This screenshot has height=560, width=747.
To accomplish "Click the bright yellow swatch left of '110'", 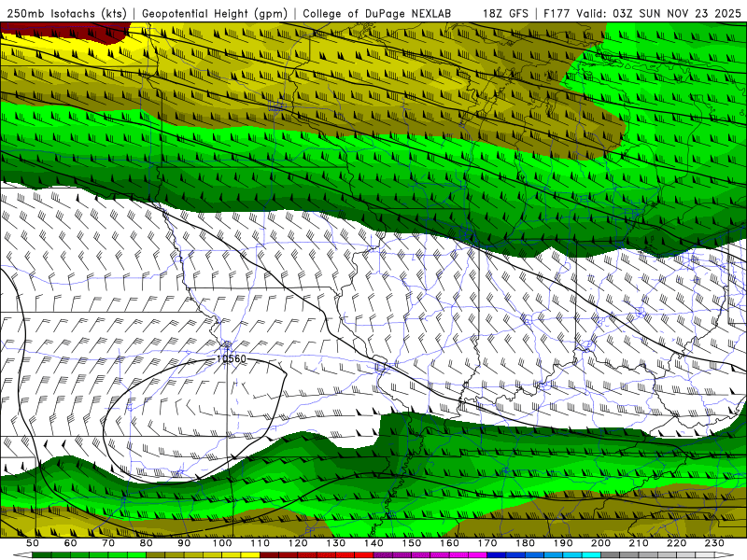I will pos(250,555).
